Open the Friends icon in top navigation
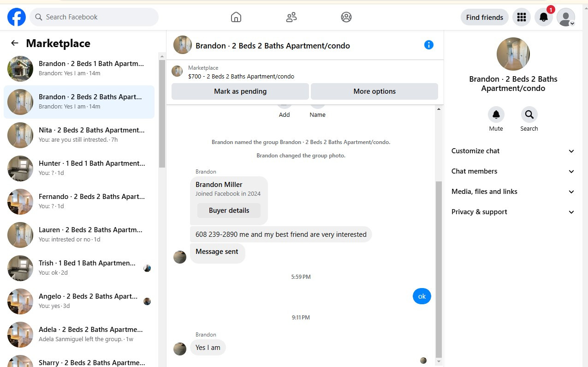The height and width of the screenshot is (367, 588). tap(291, 17)
